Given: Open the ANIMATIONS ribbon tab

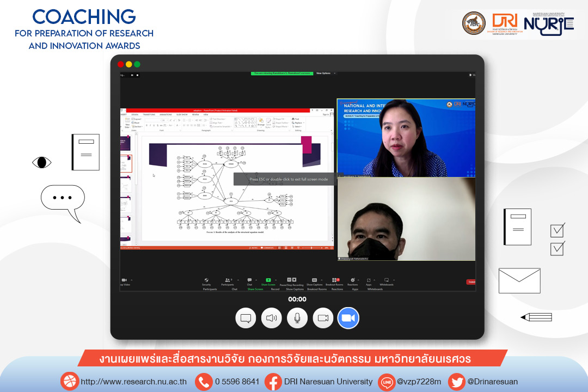Looking at the screenshot, I should click(x=166, y=114).
